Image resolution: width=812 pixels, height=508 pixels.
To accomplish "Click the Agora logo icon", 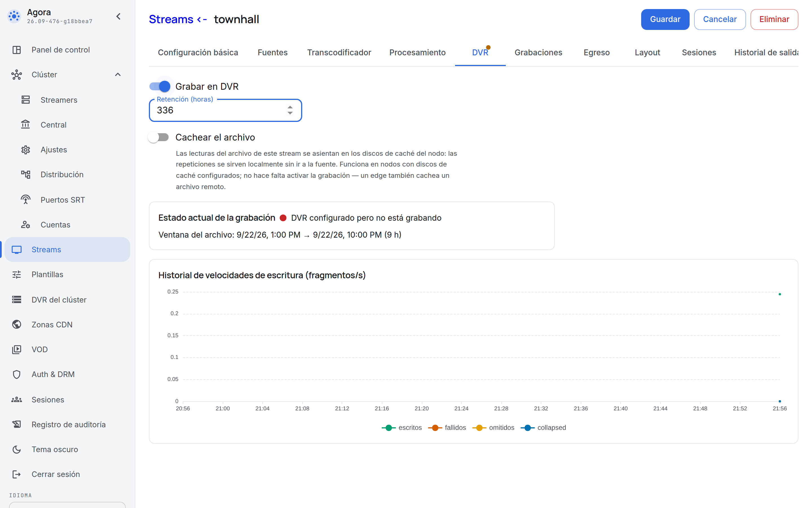I will (x=14, y=16).
